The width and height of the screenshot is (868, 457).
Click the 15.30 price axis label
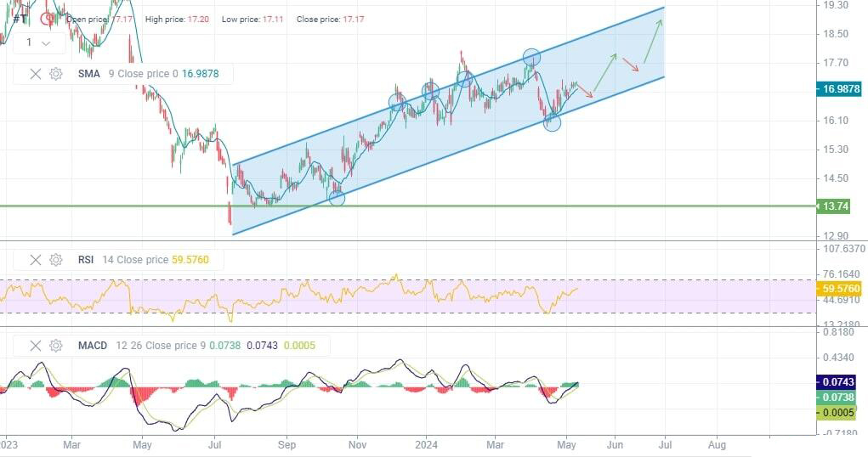836,150
